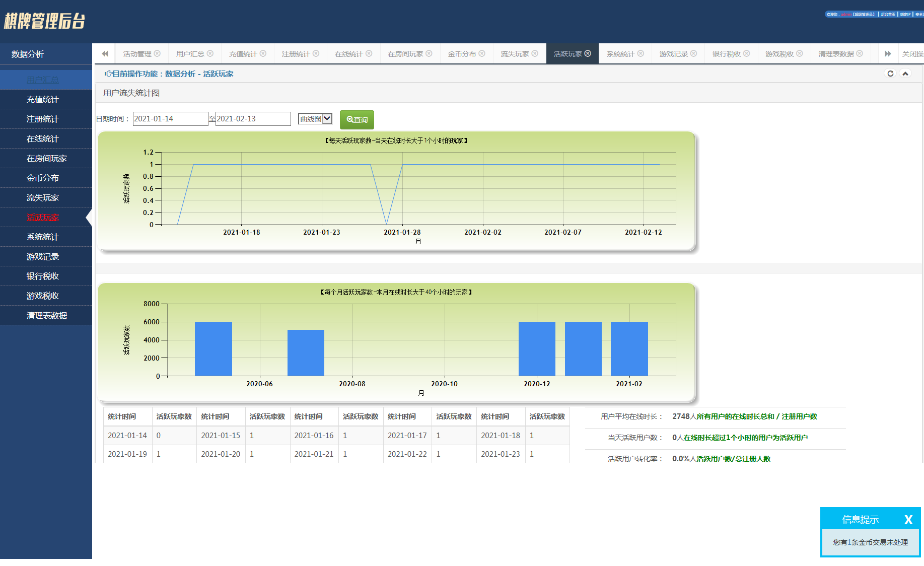Click the end date field 2021-02-13

(x=253, y=119)
